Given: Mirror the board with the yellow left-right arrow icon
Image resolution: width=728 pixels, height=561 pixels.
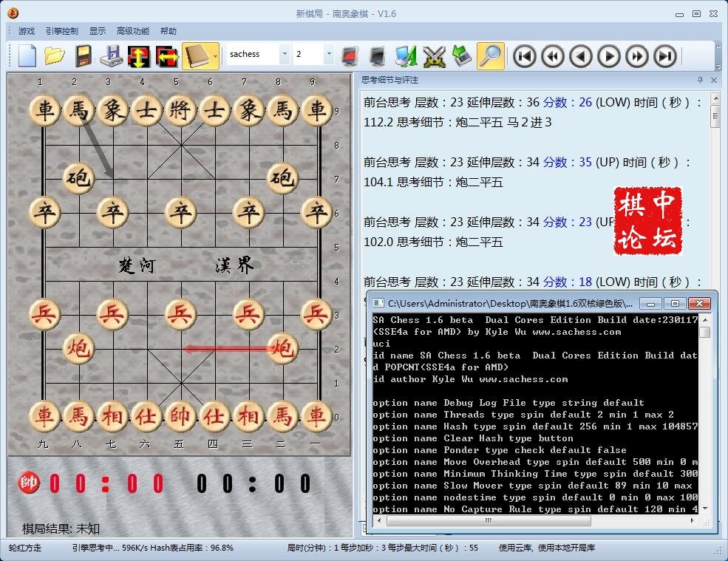Looking at the screenshot, I should [167, 55].
